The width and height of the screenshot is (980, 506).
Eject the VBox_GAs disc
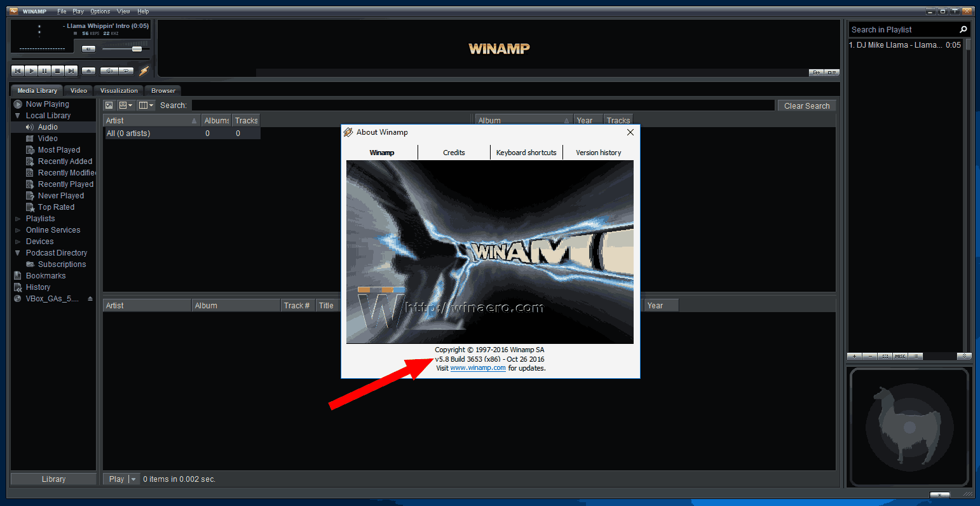[x=90, y=299]
